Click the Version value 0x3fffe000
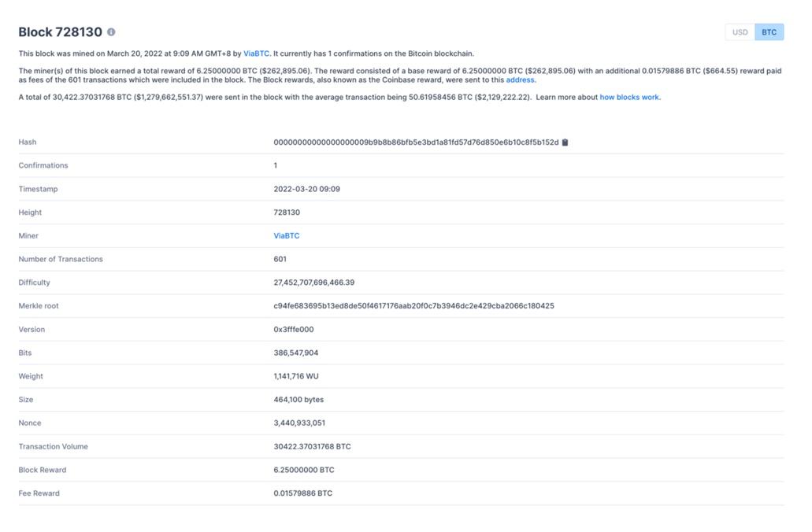812x532 pixels. [294, 329]
